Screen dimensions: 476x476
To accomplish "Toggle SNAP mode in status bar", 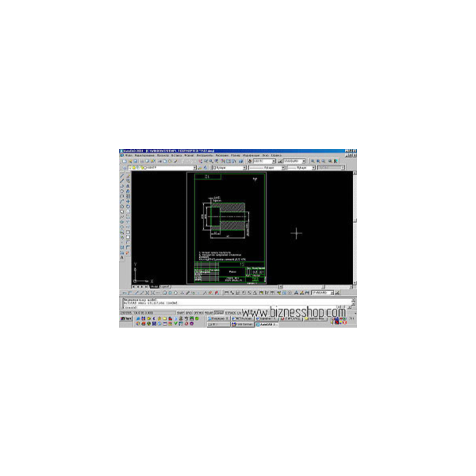I will pos(181,313).
